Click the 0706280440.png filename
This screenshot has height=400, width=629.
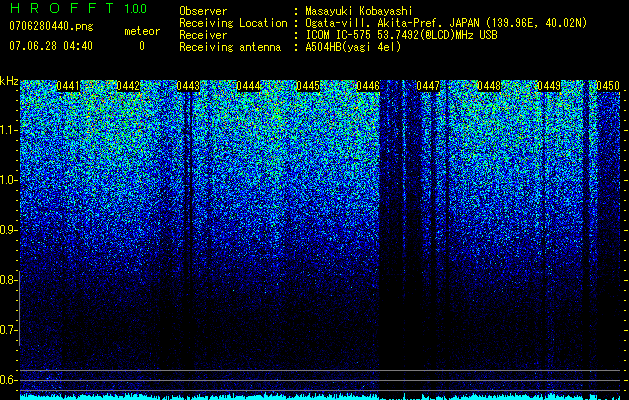click(51, 26)
